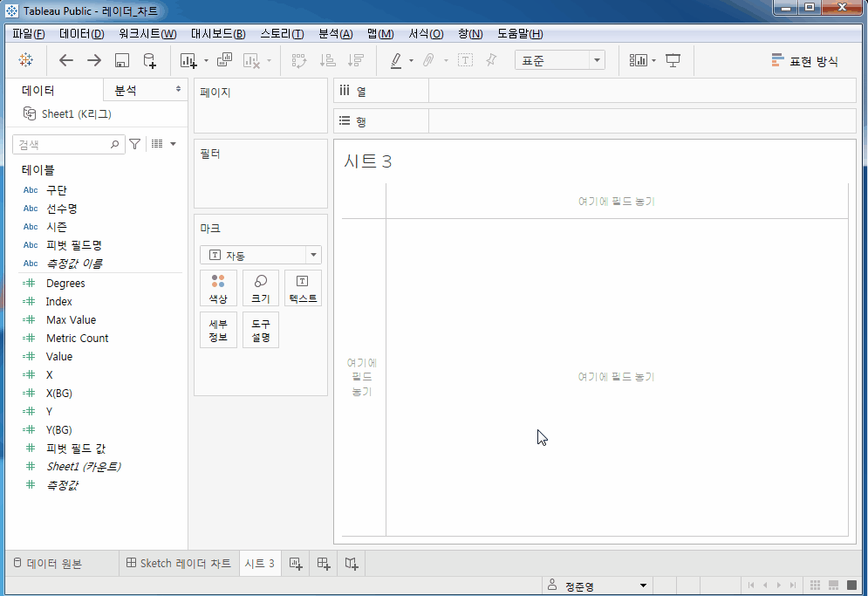Open the new worksheet dropdown arrow
This screenshot has width=868, height=596.
pos(206,60)
